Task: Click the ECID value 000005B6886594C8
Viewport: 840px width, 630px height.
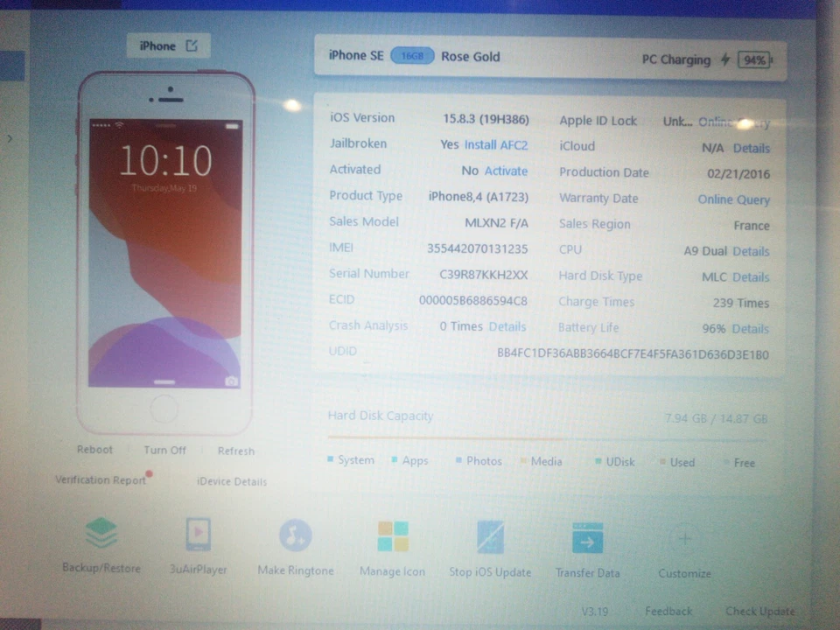Action: [473, 300]
